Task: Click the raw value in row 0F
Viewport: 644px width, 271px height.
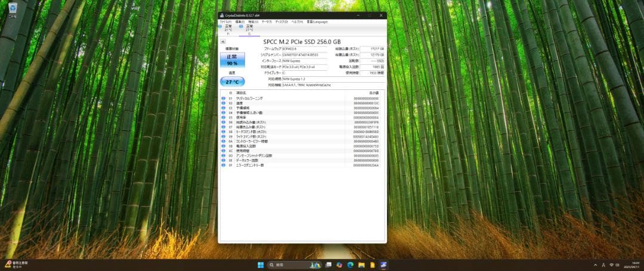Action: [366, 165]
